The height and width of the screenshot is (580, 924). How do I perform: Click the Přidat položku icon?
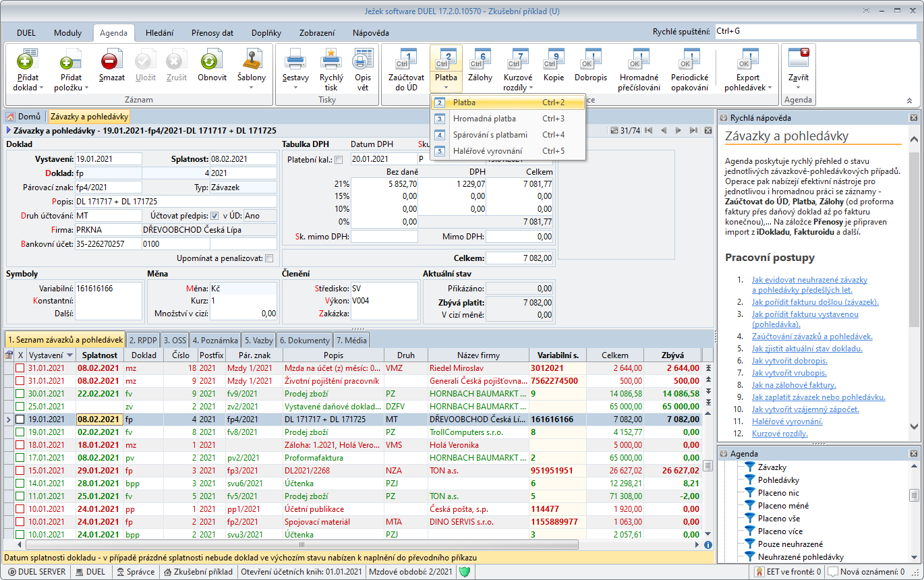point(70,60)
